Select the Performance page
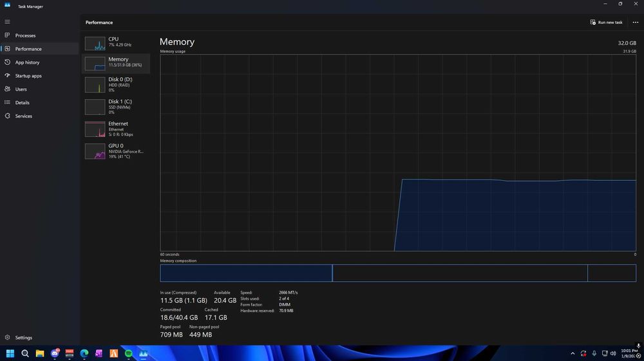 coord(39,49)
